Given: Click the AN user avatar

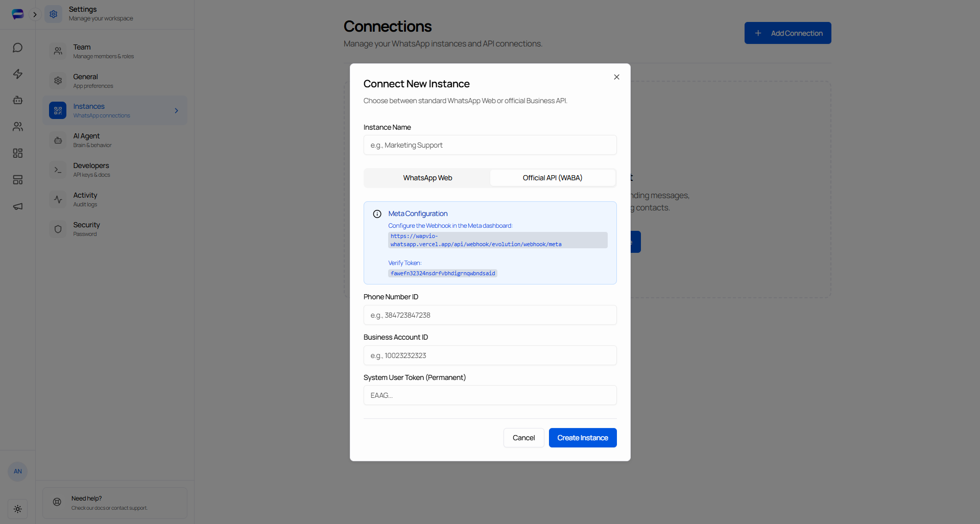Looking at the screenshot, I should (17, 471).
